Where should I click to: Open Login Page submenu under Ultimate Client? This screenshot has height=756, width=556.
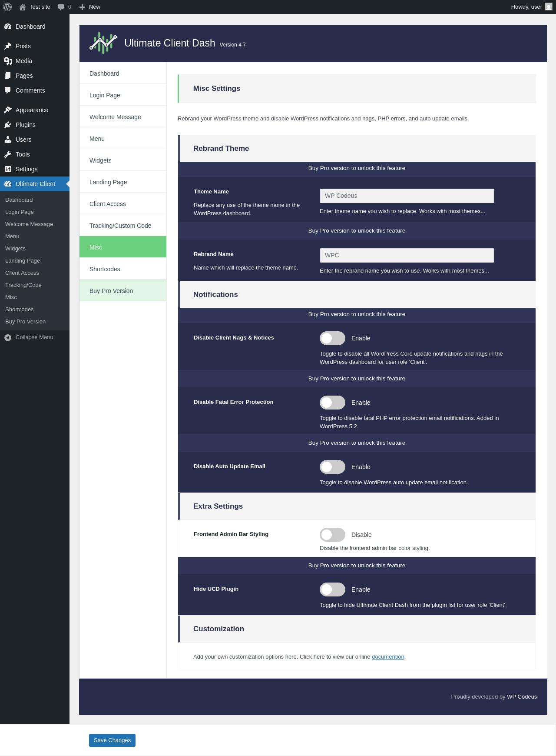click(35, 212)
